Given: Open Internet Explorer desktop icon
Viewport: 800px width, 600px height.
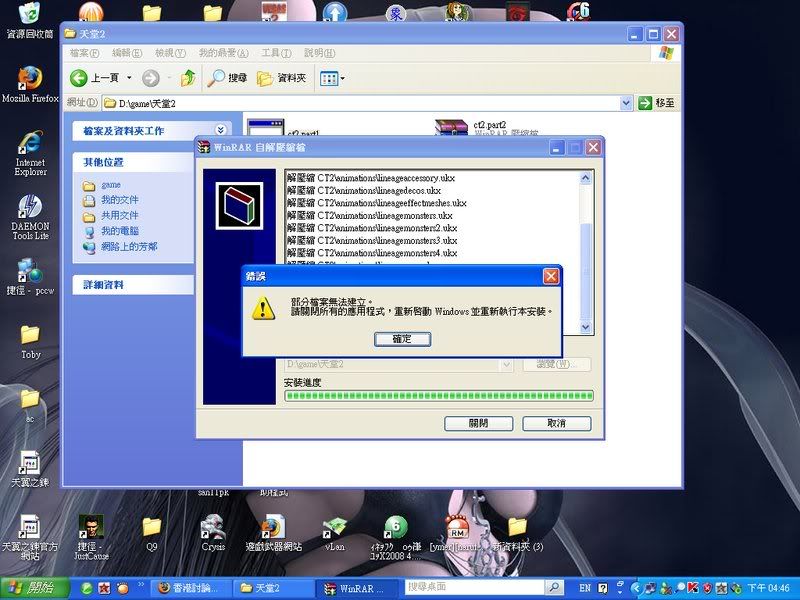Looking at the screenshot, I should pyautogui.click(x=30, y=143).
